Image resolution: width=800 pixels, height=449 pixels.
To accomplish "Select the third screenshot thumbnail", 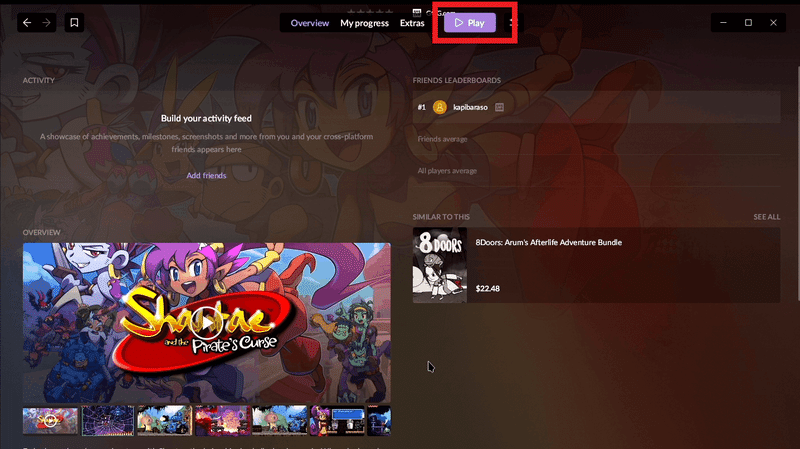I will 165,420.
